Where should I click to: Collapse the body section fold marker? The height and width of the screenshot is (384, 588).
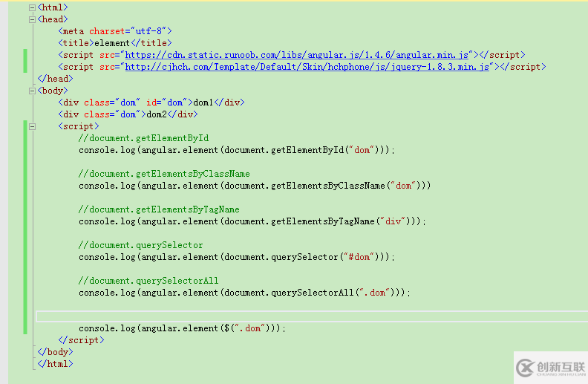point(32,91)
